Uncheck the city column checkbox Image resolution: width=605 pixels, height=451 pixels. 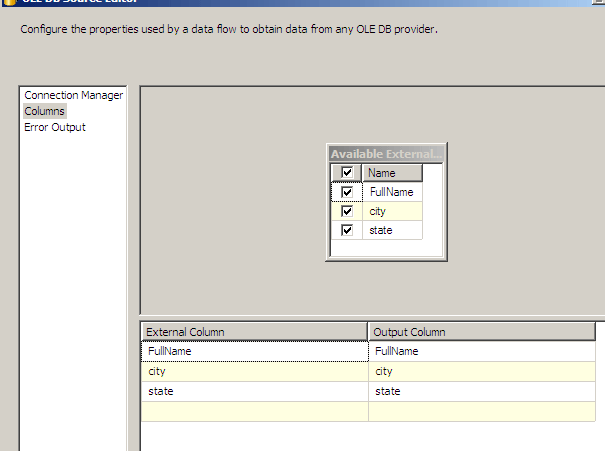347,211
